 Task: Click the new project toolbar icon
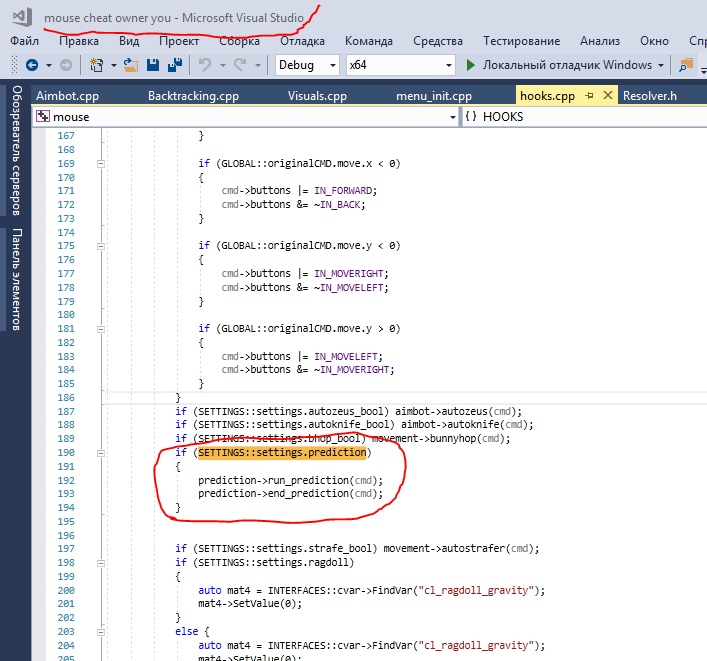pos(97,65)
